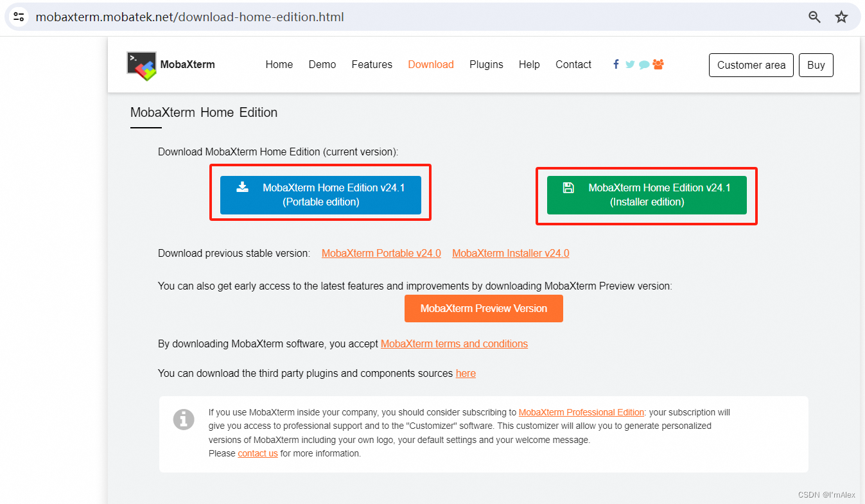865x504 pixels.
Task: Open MobaXterm terms and conditions link
Action: click(454, 344)
